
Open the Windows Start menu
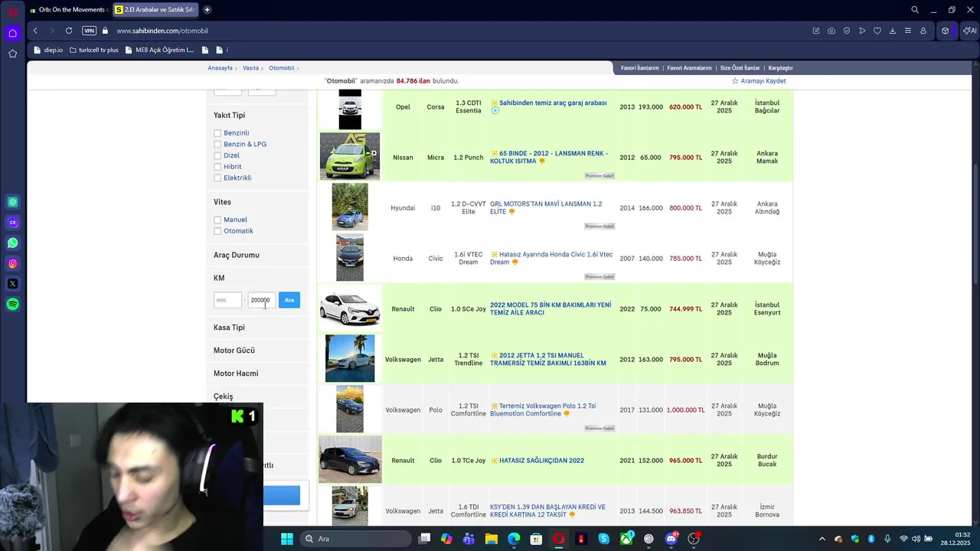click(x=287, y=539)
